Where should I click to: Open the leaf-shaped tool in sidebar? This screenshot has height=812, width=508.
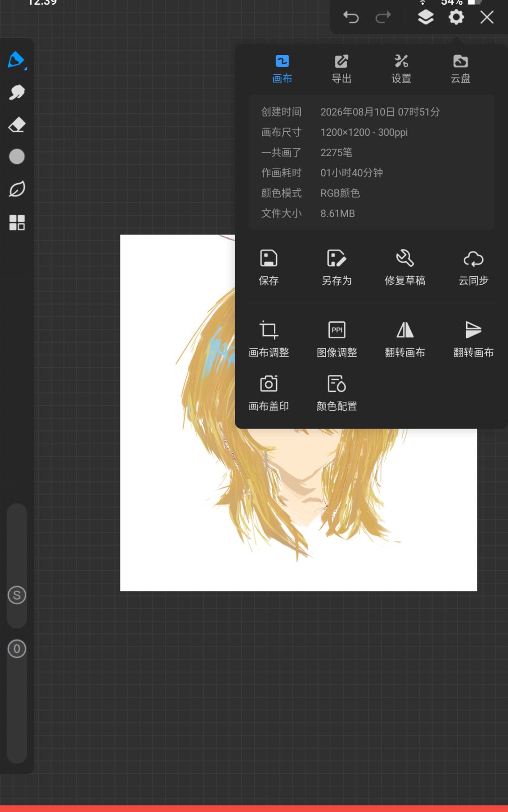[17, 189]
